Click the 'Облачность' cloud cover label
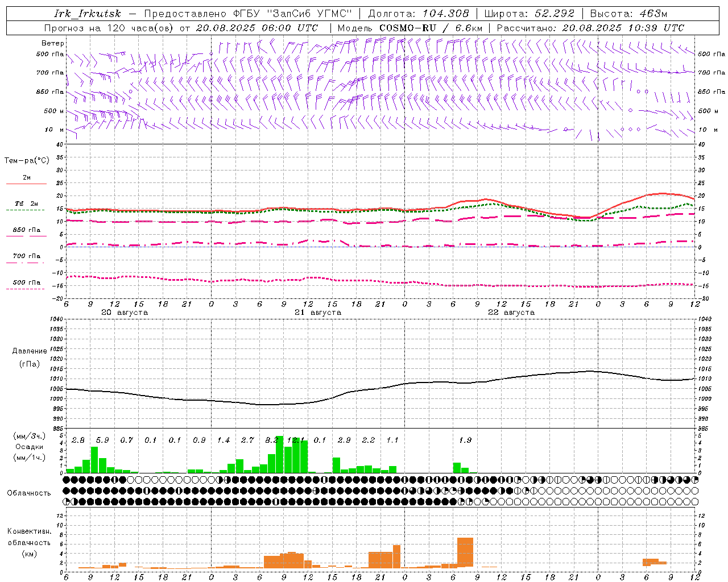728x582 pixels. (29, 493)
